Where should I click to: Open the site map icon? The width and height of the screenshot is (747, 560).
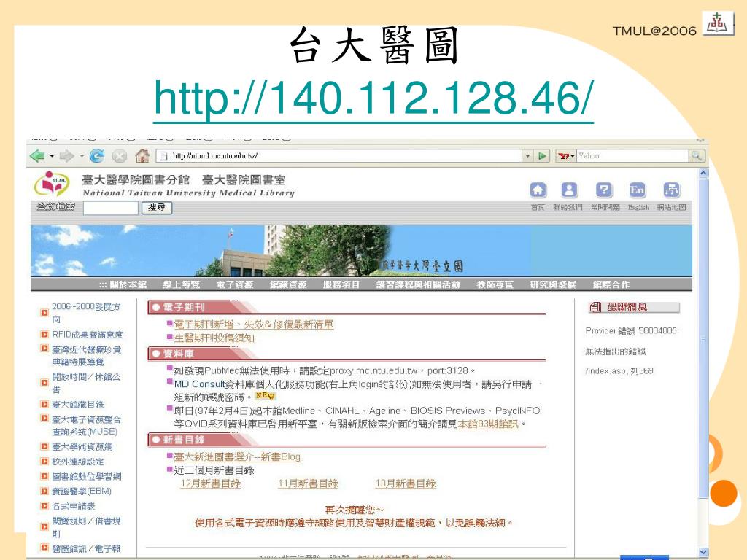(672, 190)
